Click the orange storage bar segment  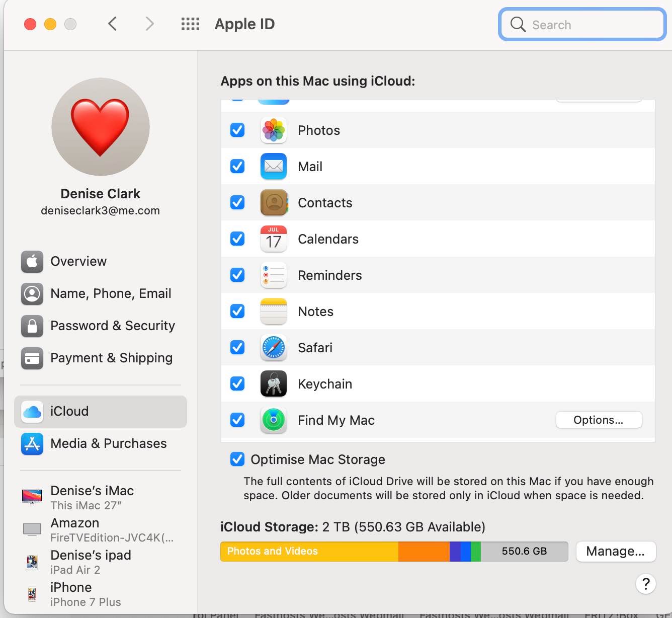coord(424,552)
